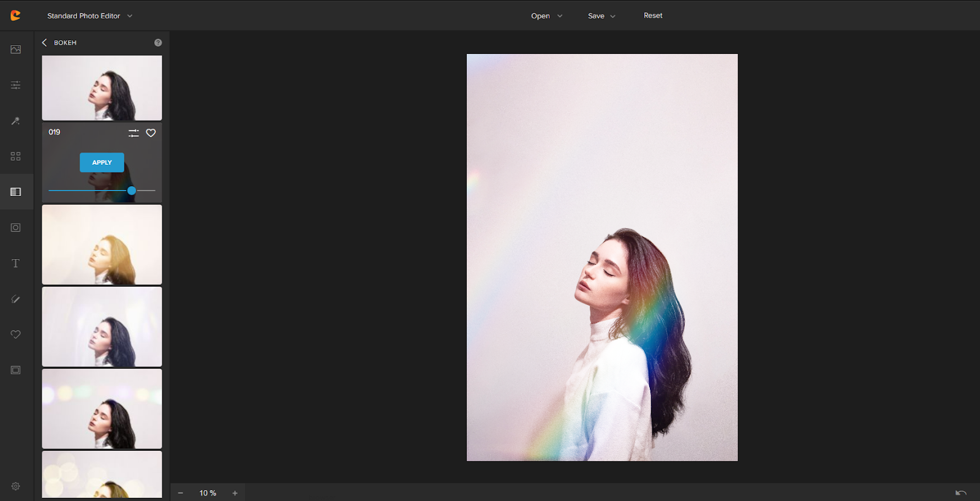
Task: Open the favorites heart sidebar panel
Action: (x=16, y=334)
